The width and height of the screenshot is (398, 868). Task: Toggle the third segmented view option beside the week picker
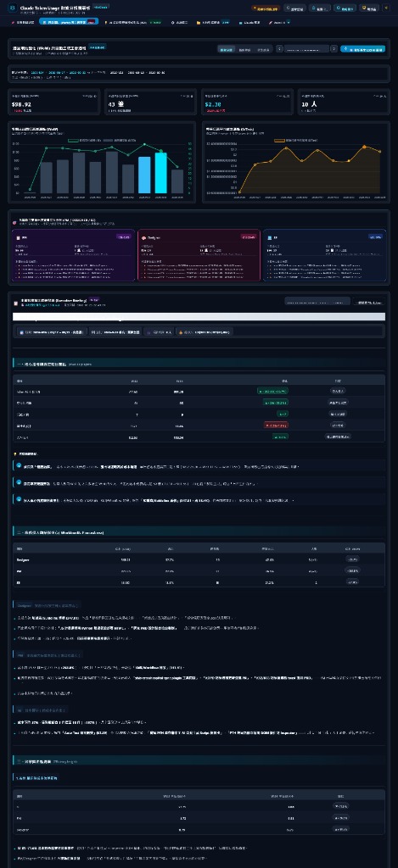coord(263,48)
